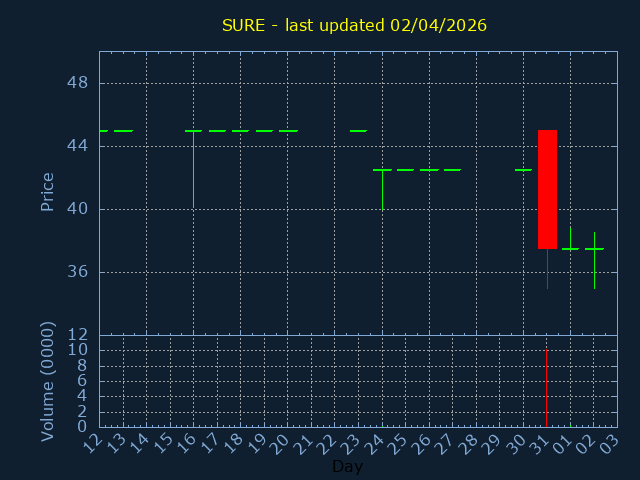Click the 44 price tick label

pos(77,146)
